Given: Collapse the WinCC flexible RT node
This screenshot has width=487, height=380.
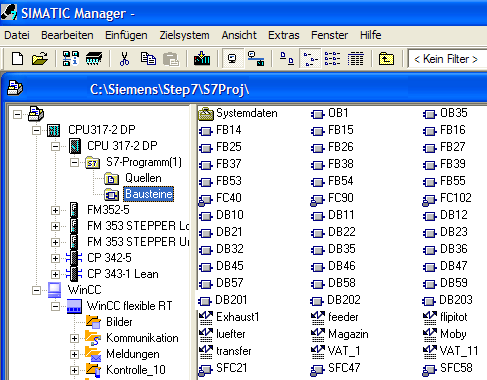Looking at the screenshot, I should click(x=55, y=306).
